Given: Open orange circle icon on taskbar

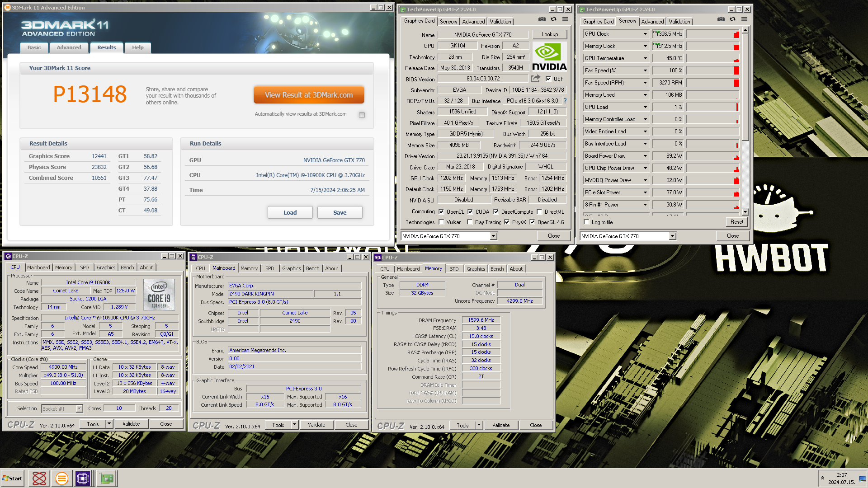Looking at the screenshot, I should pos(62,478).
